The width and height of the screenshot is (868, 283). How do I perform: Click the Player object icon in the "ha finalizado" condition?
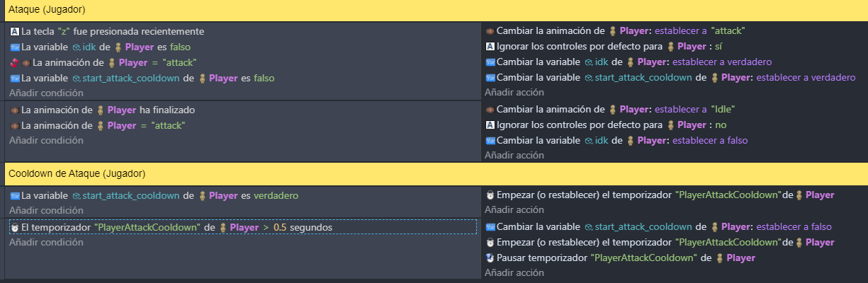[x=100, y=110]
